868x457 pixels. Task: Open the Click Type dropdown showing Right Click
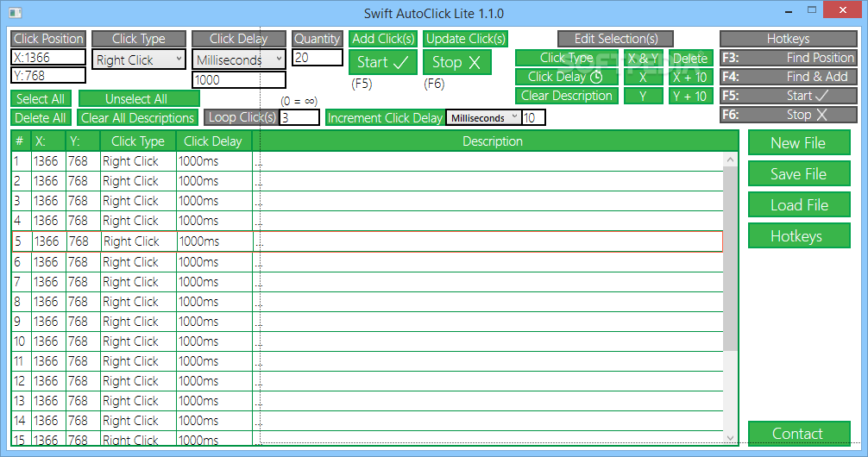point(138,59)
